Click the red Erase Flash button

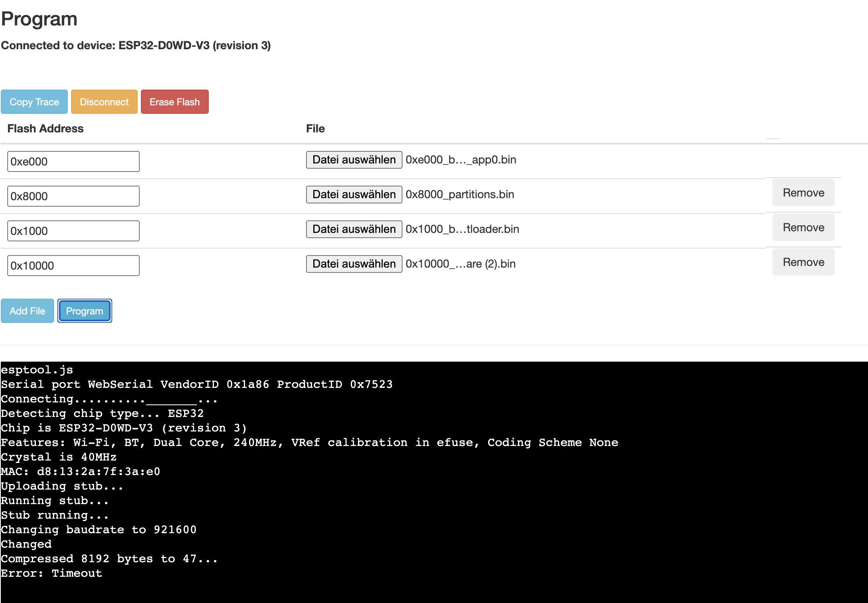(175, 102)
